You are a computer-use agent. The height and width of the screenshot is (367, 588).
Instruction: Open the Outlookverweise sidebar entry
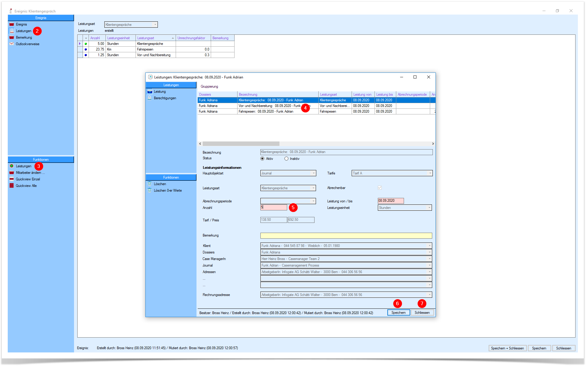point(28,44)
